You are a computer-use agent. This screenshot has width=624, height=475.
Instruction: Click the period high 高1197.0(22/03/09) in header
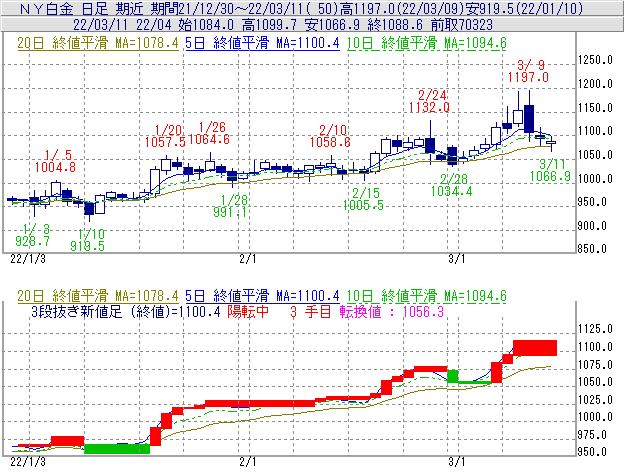pos(403,8)
